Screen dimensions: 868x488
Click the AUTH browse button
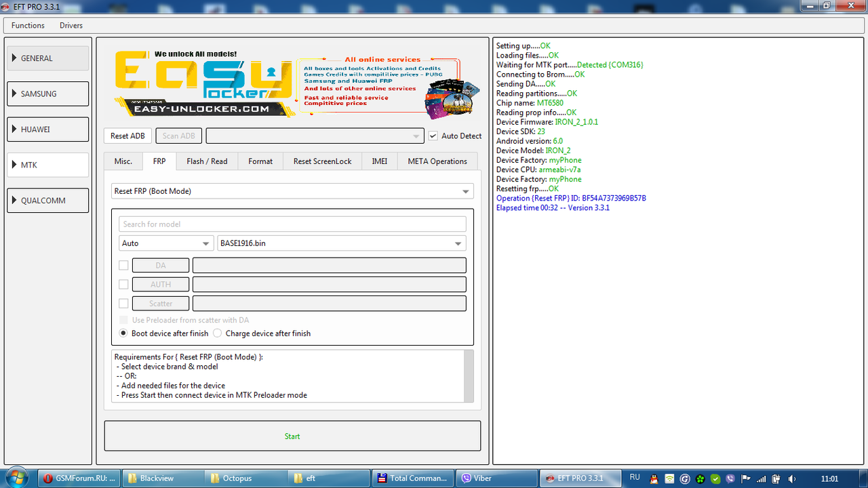[x=161, y=284]
